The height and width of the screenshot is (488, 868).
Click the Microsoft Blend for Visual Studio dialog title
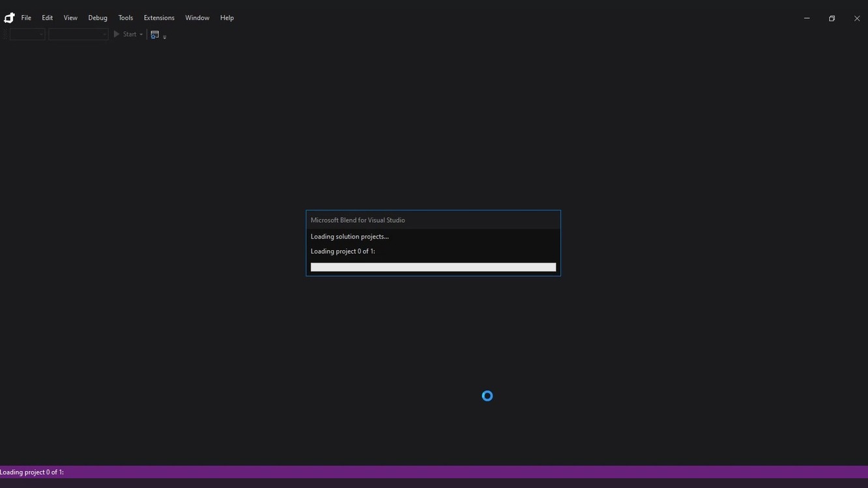point(358,220)
